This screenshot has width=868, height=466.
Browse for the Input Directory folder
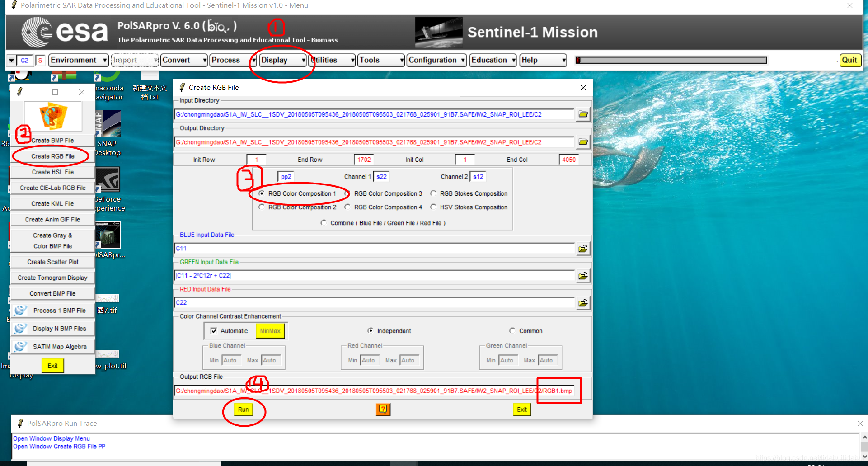click(x=583, y=114)
